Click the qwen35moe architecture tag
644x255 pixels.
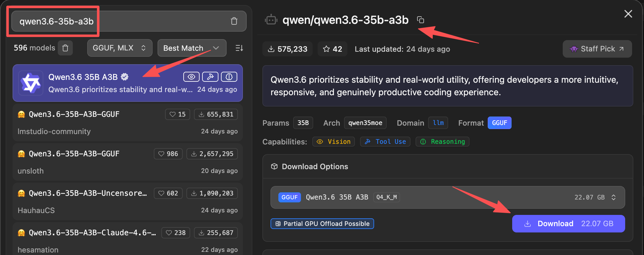click(365, 123)
